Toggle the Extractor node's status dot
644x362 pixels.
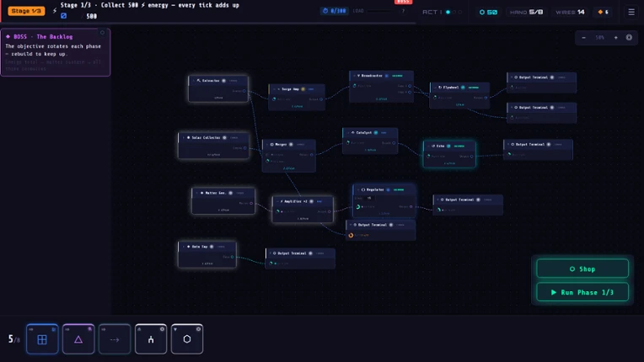click(224, 81)
